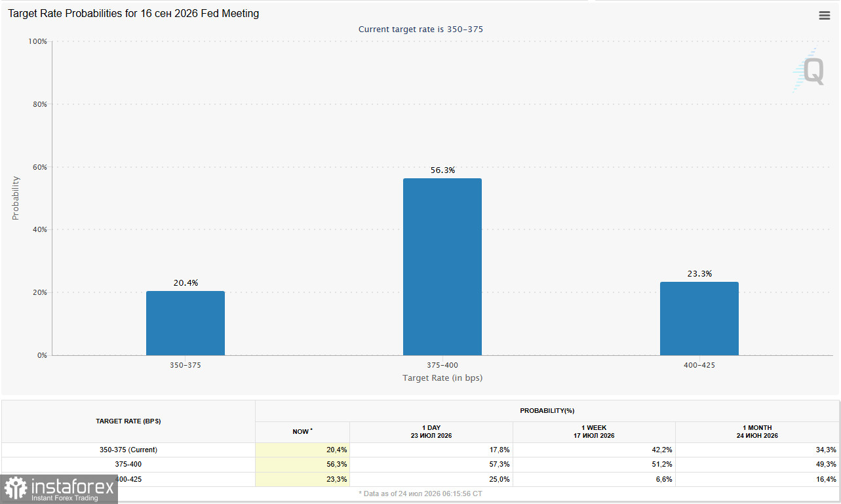The height and width of the screenshot is (504, 841).
Task: Click the 23.3% bar data label
Action: pos(699,274)
